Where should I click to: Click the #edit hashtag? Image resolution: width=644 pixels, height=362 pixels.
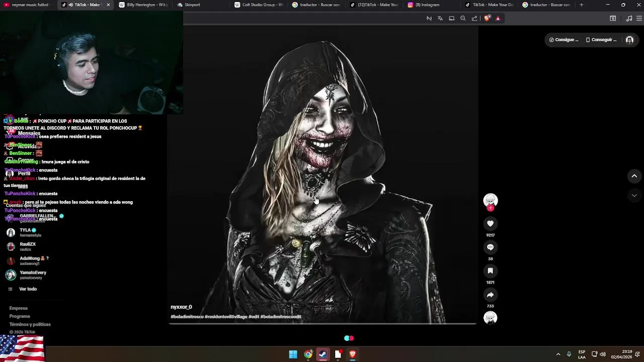click(x=254, y=317)
